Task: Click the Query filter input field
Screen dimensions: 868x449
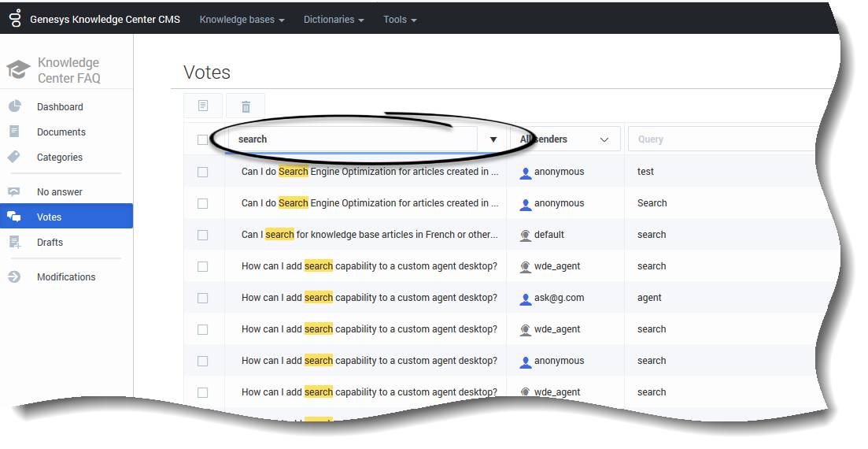Action: 720,139
